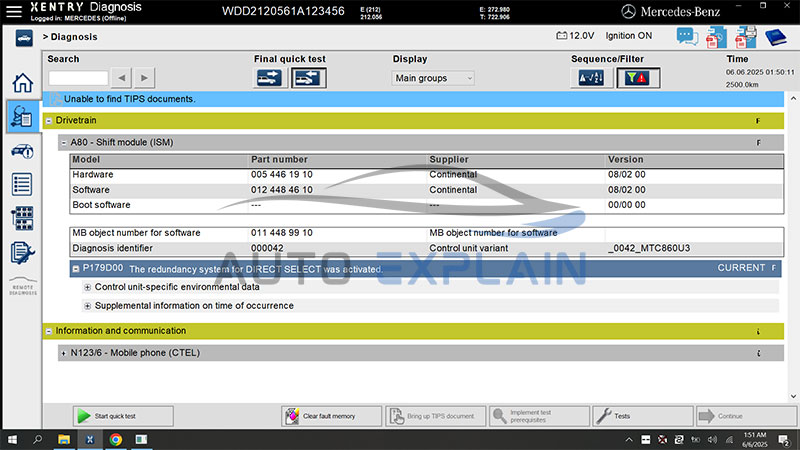
Task: Open File Explorer from the taskbar
Action: (64, 439)
